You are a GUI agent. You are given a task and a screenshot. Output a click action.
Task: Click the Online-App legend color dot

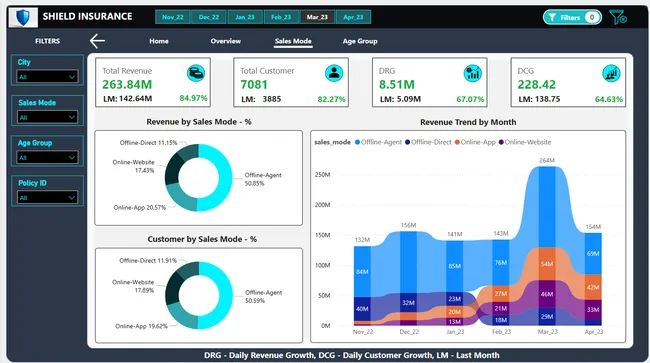point(457,142)
